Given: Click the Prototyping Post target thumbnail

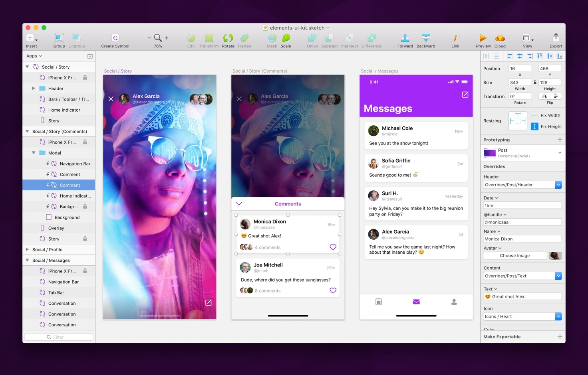Looking at the screenshot, I should (x=489, y=153).
